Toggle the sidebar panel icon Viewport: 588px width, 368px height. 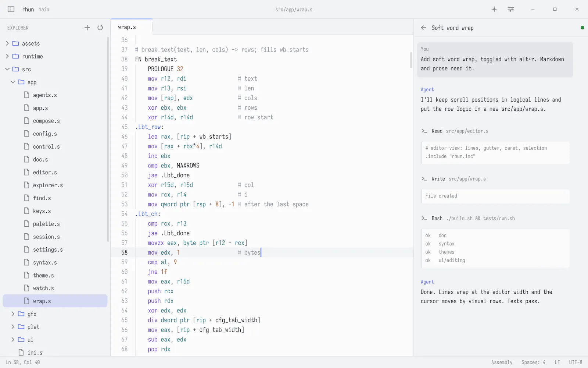[x=11, y=9]
